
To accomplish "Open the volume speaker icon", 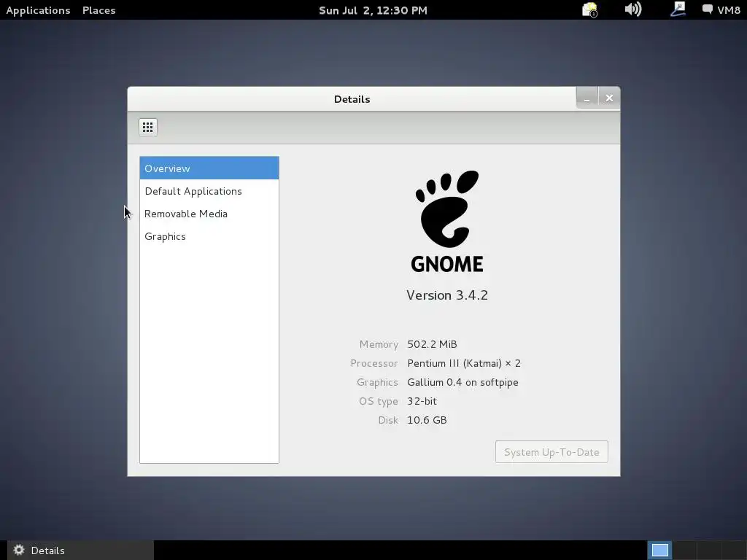I will tap(632, 9).
